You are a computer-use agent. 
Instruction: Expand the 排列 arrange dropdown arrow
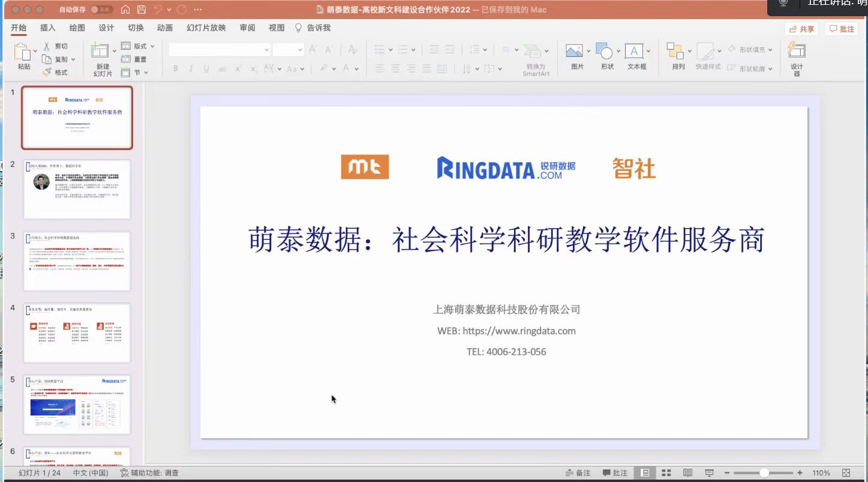tap(690, 52)
